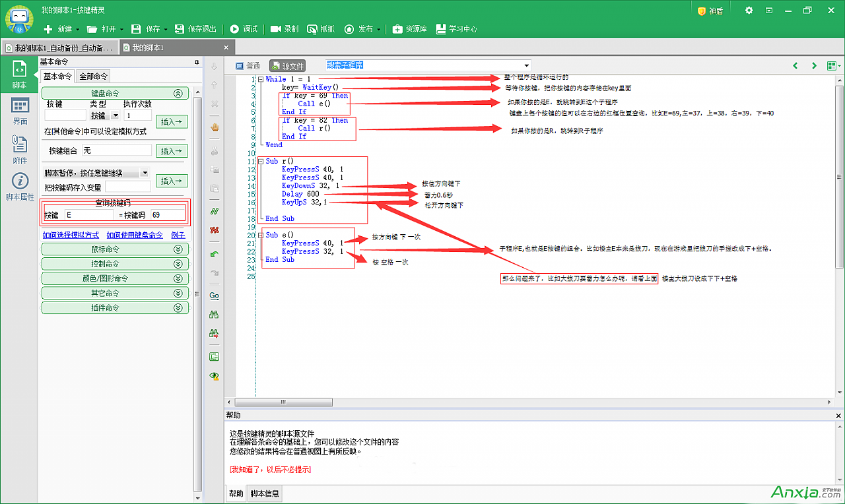Open the 搜索子程序 dropdown list
The width and height of the screenshot is (845, 504).
[526, 65]
